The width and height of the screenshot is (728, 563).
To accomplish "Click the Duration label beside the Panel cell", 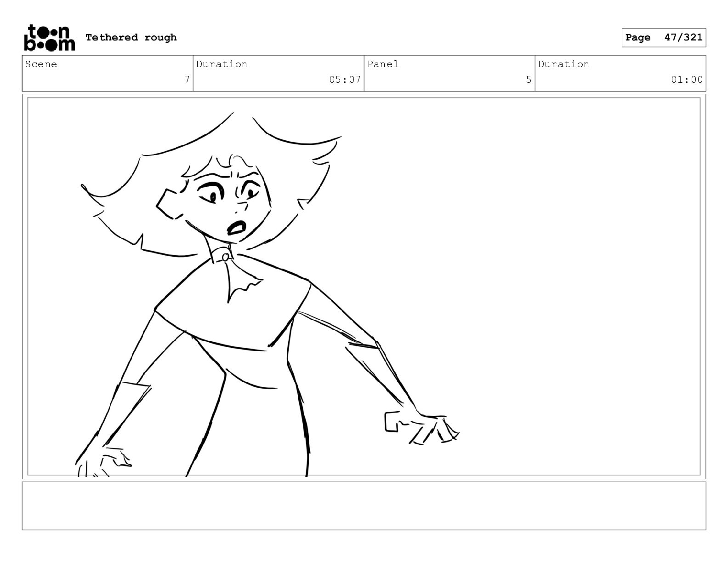I will coord(563,64).
